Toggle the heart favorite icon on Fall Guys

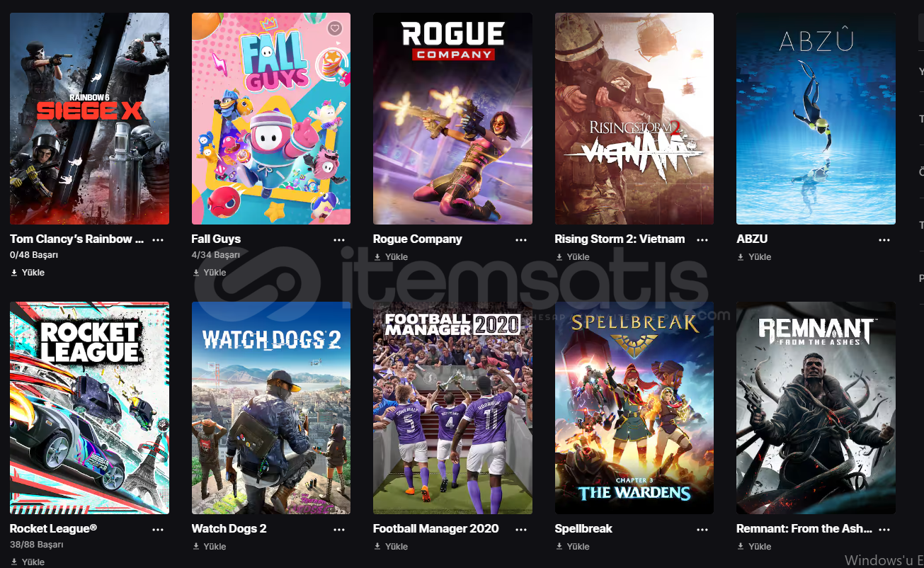pos(335,28)
